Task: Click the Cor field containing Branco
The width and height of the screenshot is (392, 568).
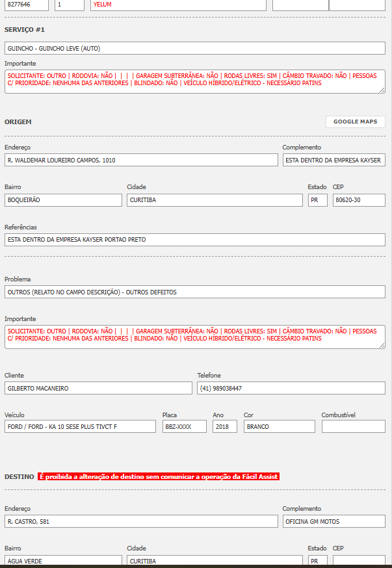Action: 279,426
